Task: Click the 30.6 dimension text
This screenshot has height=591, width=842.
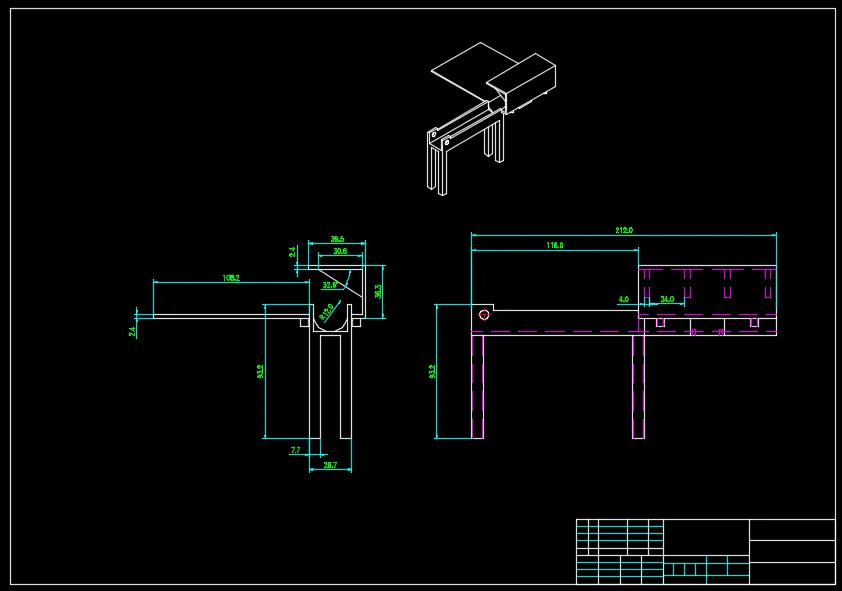Action: (x=340, y=251)
